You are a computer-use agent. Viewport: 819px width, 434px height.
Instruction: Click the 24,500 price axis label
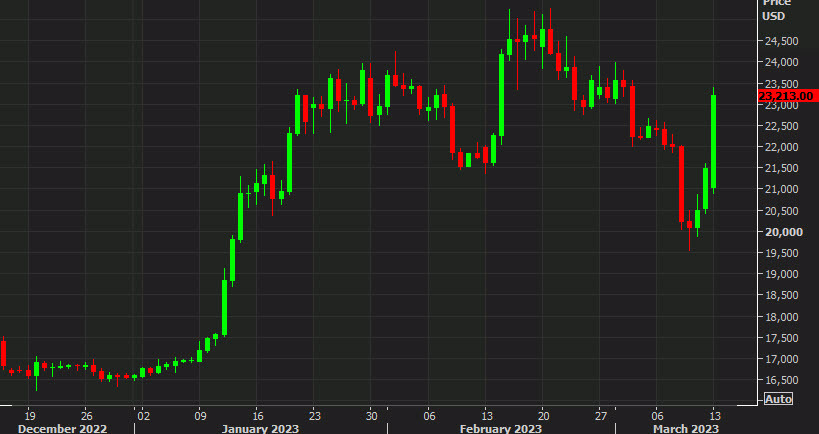click(780, 41)
